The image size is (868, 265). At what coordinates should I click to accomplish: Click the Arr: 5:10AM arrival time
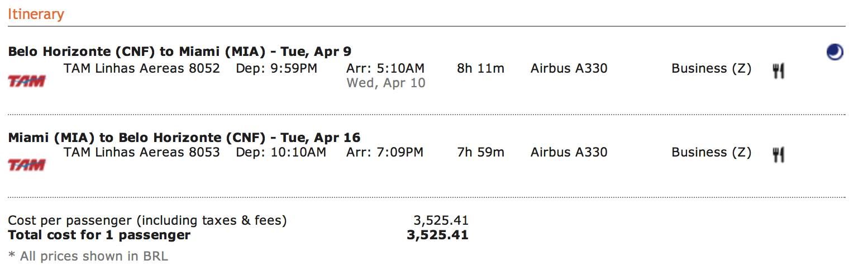(385, 69)
